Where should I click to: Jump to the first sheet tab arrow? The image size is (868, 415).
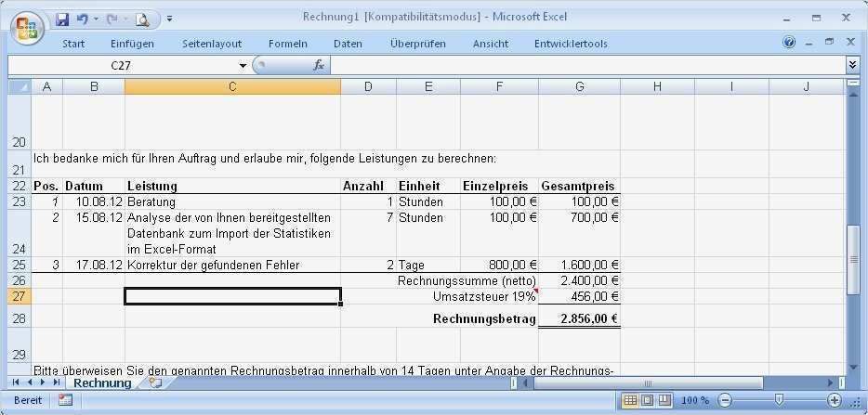[16, 383]
